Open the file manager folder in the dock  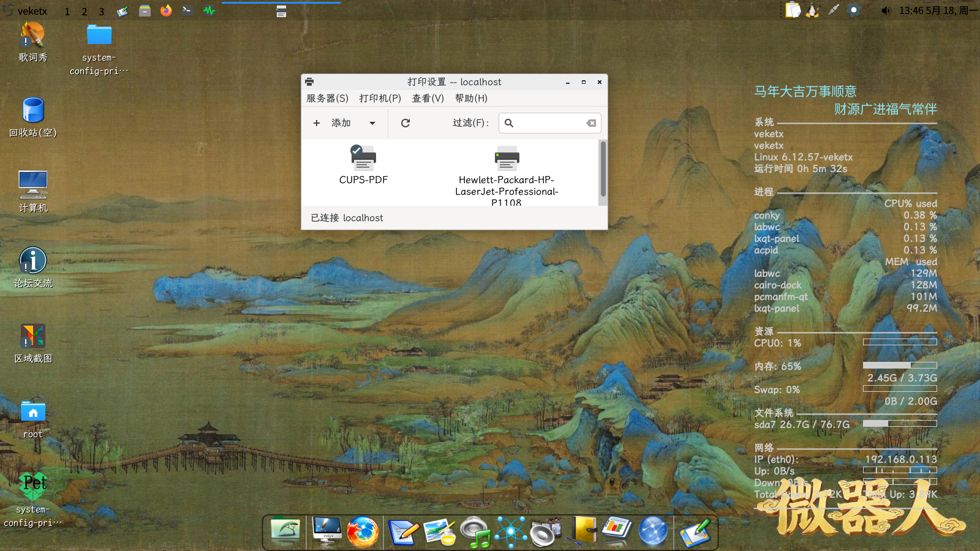coord(285,530)
